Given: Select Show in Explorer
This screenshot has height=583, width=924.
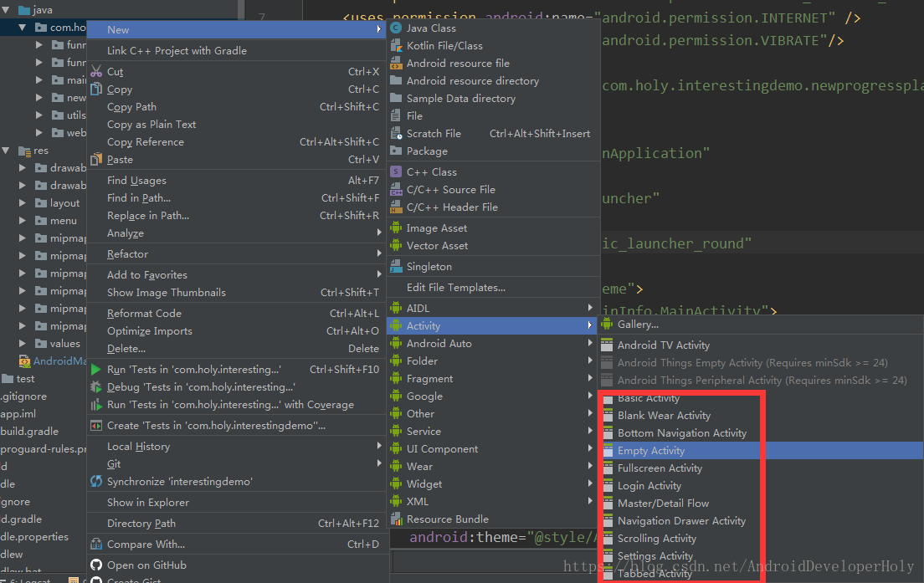Looking at the screenshot, I should tap(238, 503).
